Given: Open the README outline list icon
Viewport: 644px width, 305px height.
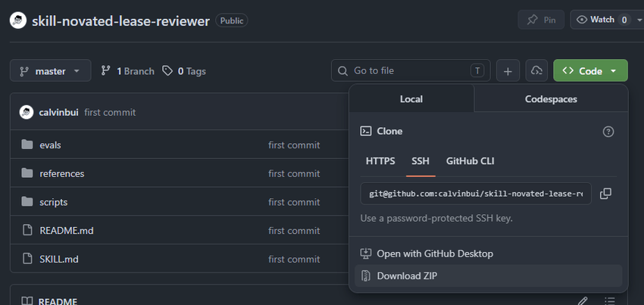Looking at the screenshot, I should pos(610,301).
